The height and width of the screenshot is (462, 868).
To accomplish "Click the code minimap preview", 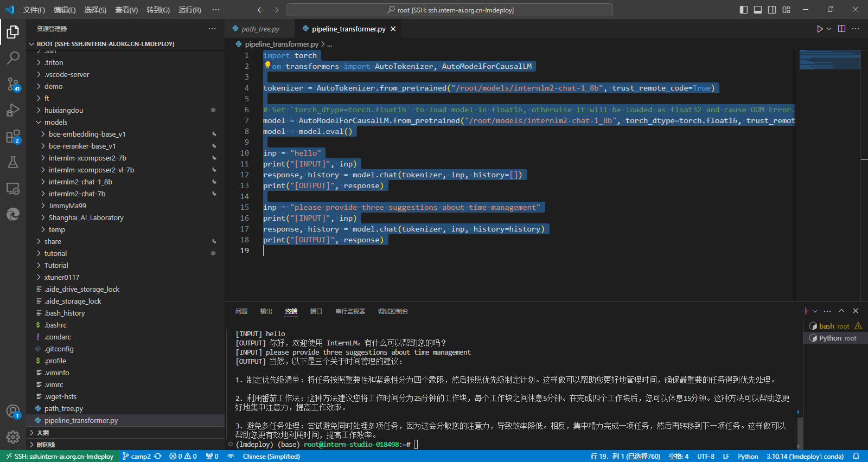I will click(x=829, y=60).
